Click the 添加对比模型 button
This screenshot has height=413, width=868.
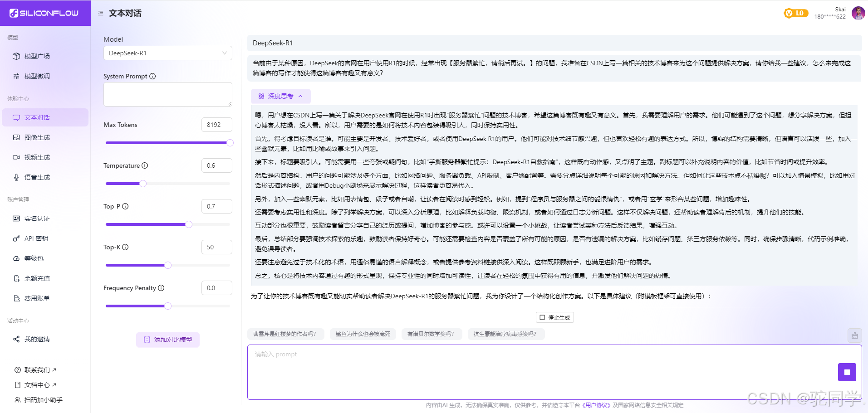point(168,340)
